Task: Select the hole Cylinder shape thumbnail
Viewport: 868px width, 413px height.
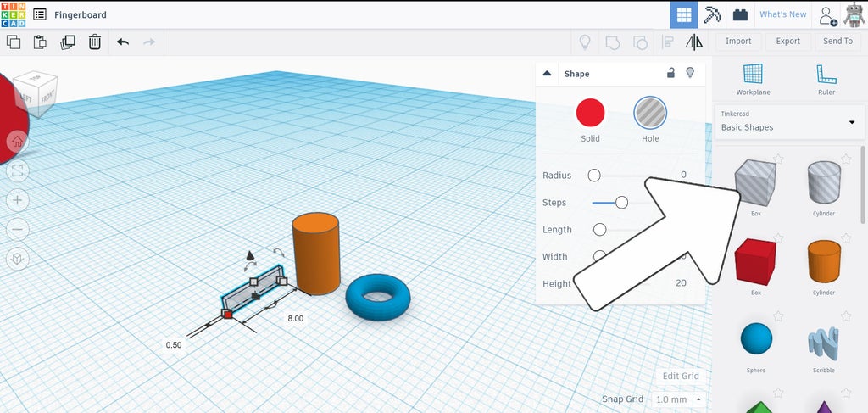Action: [x=824, y=182]
